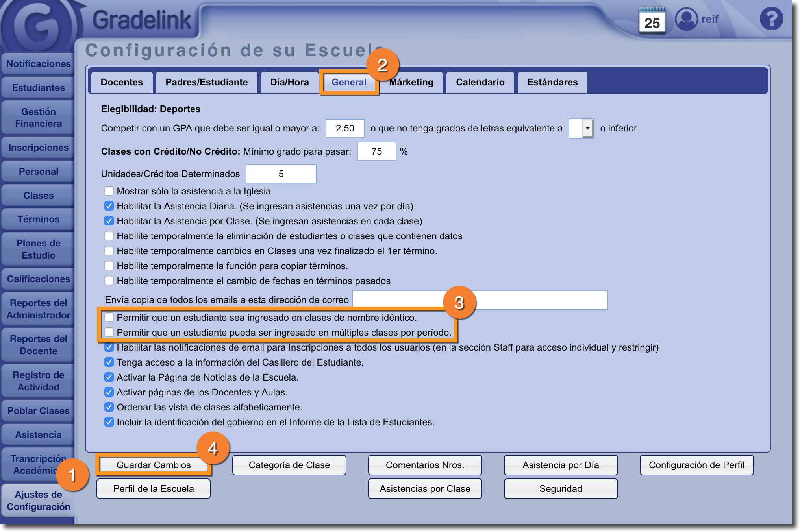Click the email copy address field
The image size is (800, 532).
pos(480,300)
